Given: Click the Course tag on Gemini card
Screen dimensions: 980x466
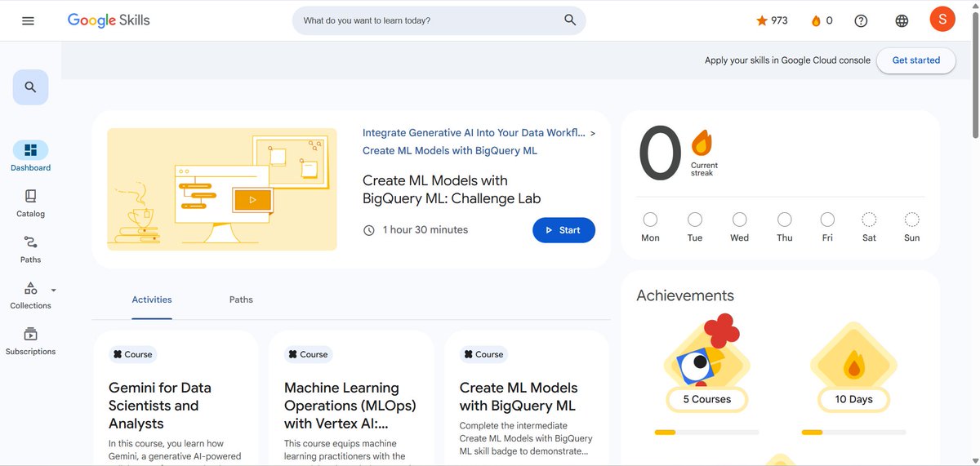Looking at the screenshot, I should pyautogui.click(x=132, y=354).
